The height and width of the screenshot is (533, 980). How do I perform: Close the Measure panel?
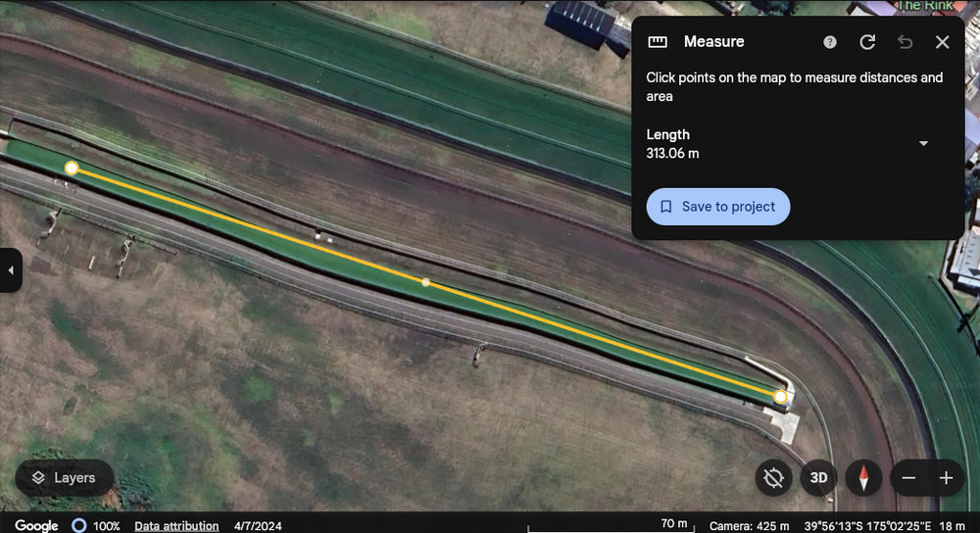click(x=942, y=42)
